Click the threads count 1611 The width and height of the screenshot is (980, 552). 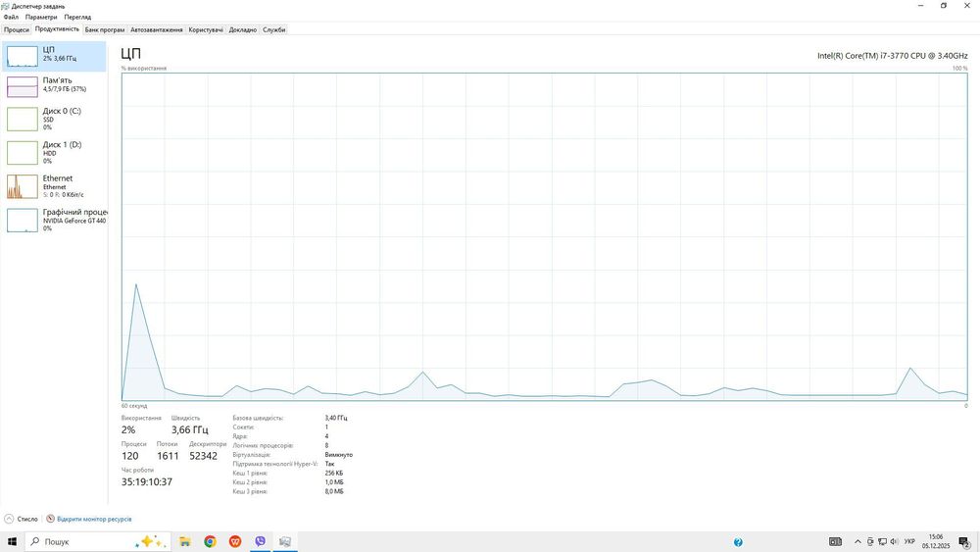point(168,456)
